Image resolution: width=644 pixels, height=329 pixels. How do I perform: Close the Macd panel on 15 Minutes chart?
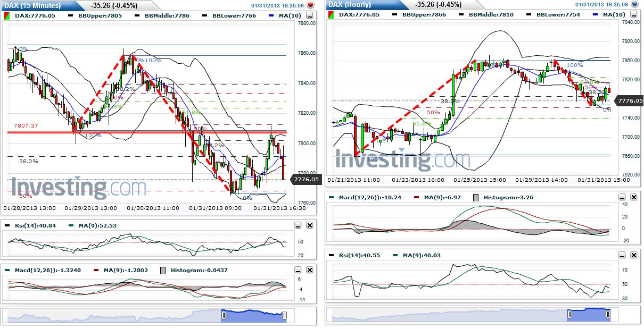(310, 271)
